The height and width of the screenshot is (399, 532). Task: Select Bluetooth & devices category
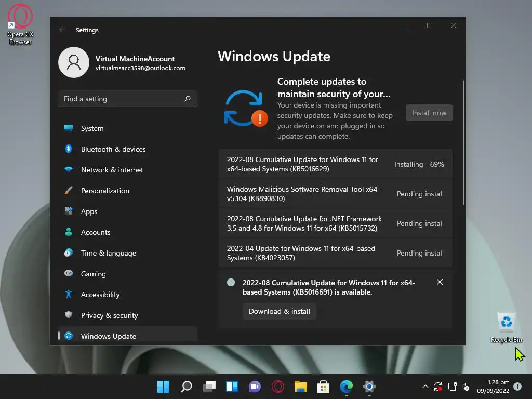(x=128, y=149)
